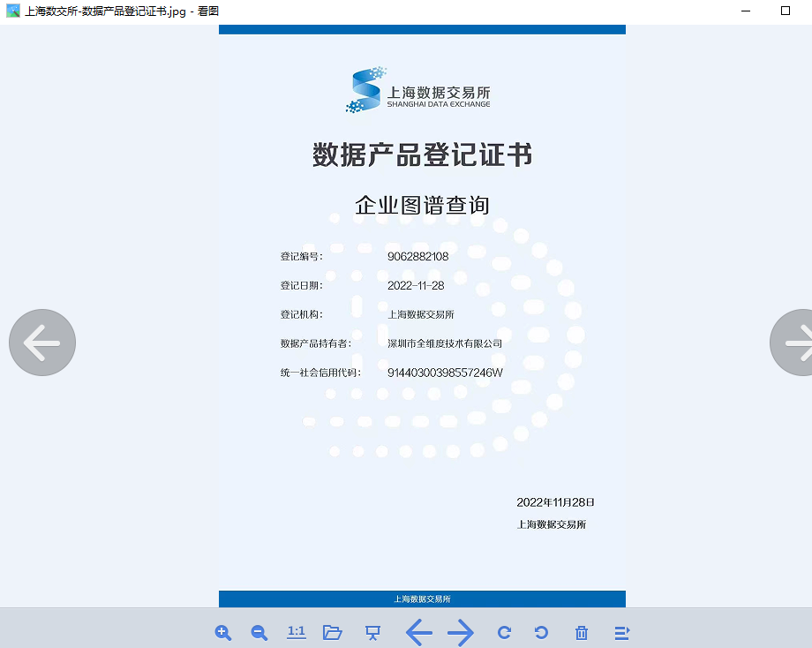Click the certificate title 数据产品登记证书
Viewport: 812px width, 648px height.
point(422,154)
